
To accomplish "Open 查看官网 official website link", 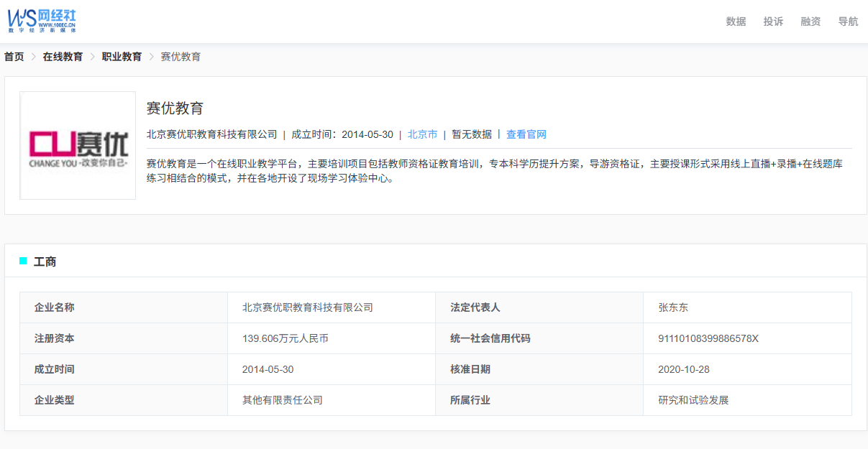I will click(x=526, y=134).
